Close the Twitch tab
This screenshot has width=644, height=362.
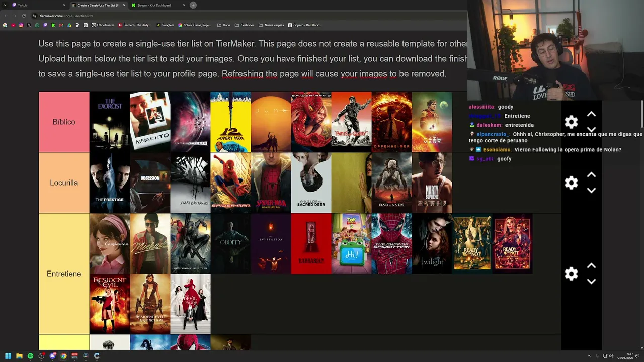[64, 5]
